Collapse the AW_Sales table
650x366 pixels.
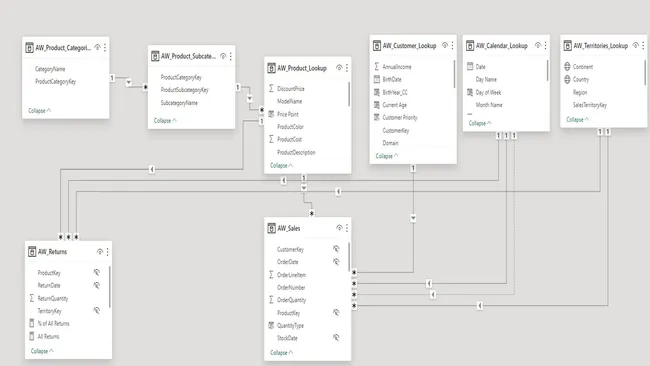(x=281, y=353)
